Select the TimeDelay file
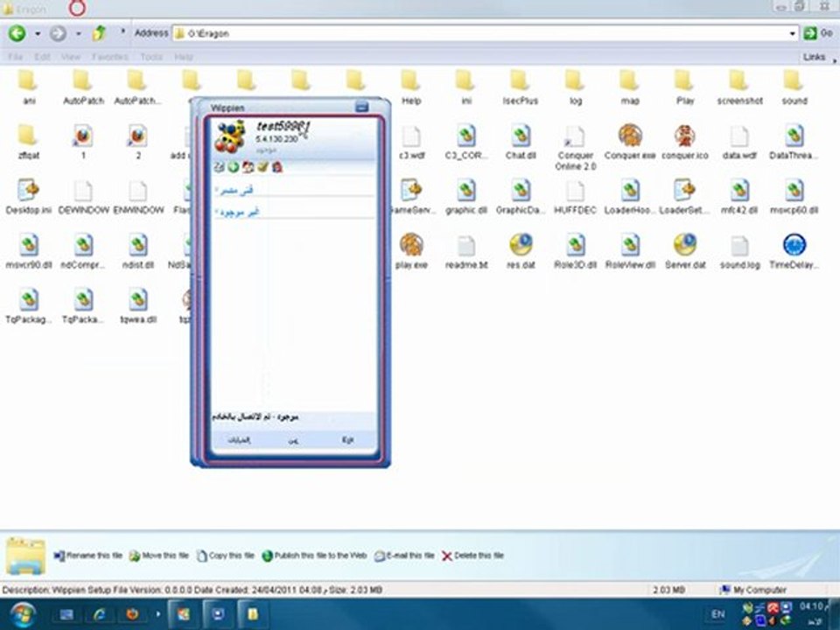The image size is (840, 630). coord(794,251)
